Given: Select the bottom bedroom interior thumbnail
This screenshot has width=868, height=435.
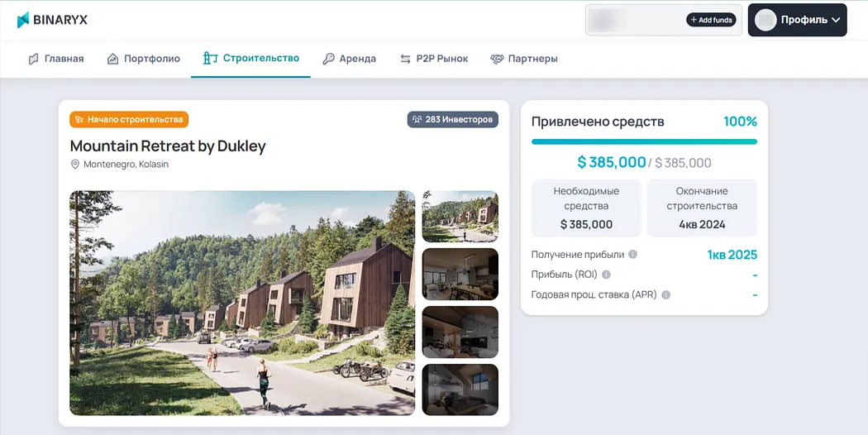Looking at the screenshot, I should tap(460, 390).
